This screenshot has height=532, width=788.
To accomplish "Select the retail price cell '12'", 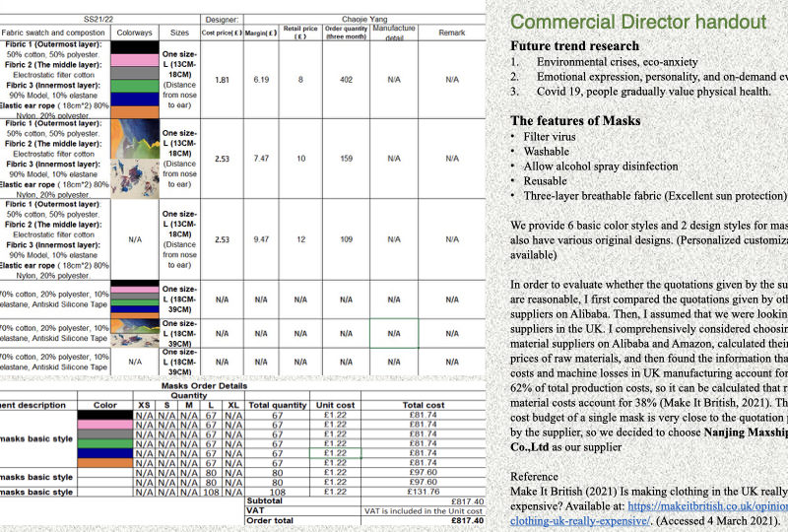I will 300,239.
